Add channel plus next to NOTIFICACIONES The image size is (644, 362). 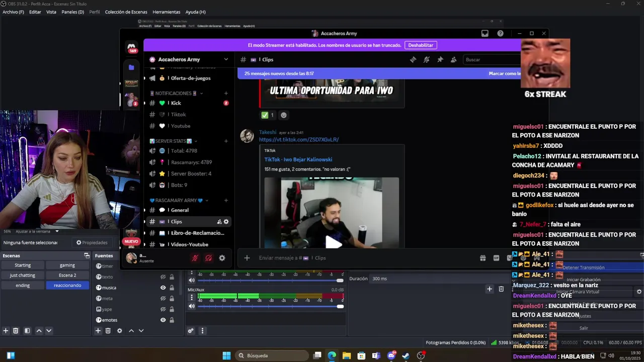[x=226, y=93]
